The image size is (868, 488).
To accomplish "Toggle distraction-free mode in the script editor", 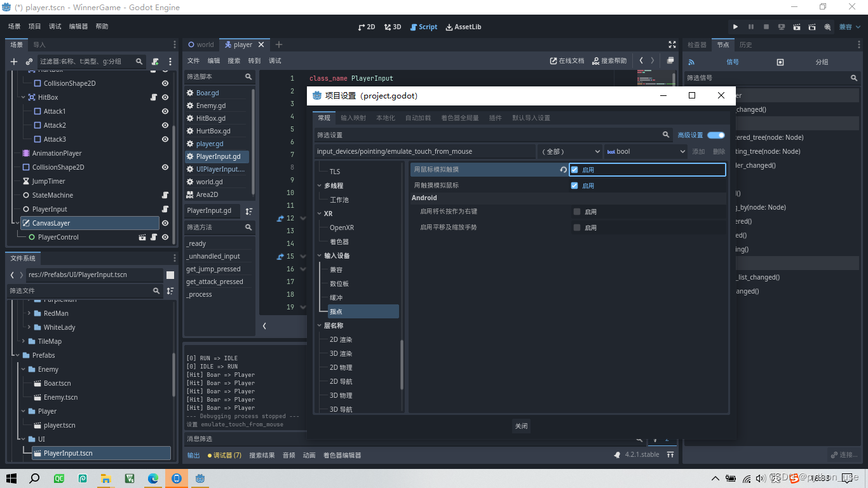I will [672, 44].
